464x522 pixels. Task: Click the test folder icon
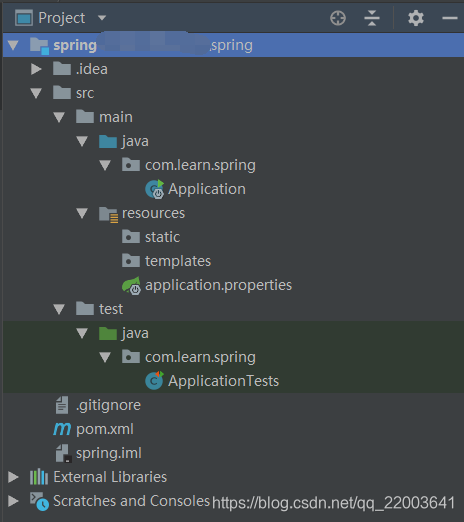(85, 308)
